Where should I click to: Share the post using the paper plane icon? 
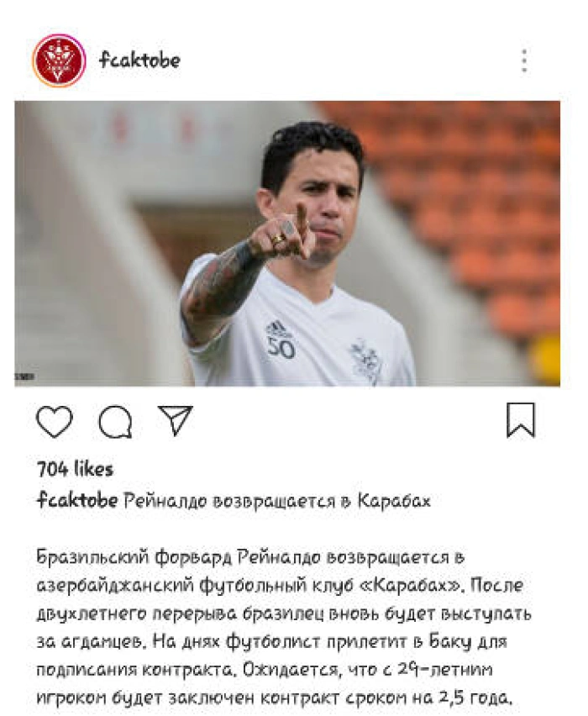coord(176,419)
